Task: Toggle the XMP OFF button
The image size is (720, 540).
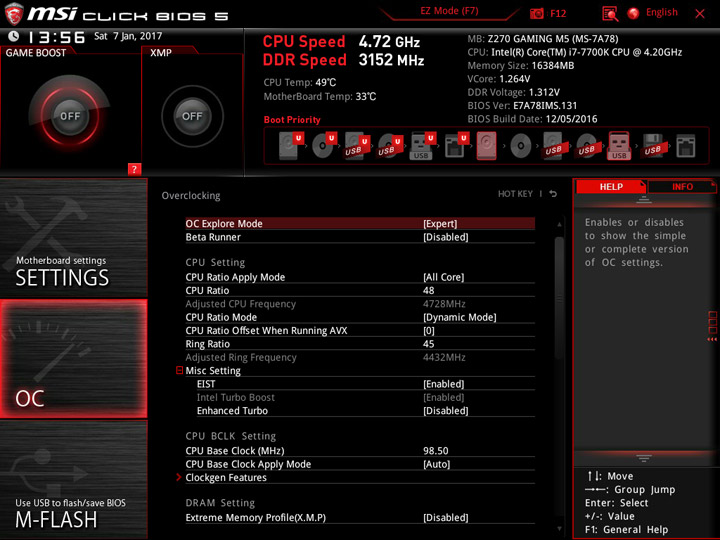Action: pyautogui.click(x=192, y=116)
